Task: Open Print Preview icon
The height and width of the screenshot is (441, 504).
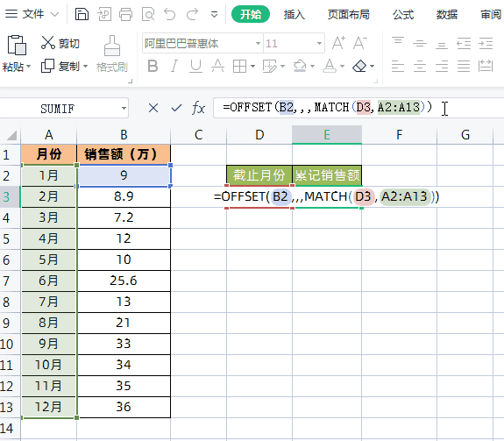Action: click(148, 14)
